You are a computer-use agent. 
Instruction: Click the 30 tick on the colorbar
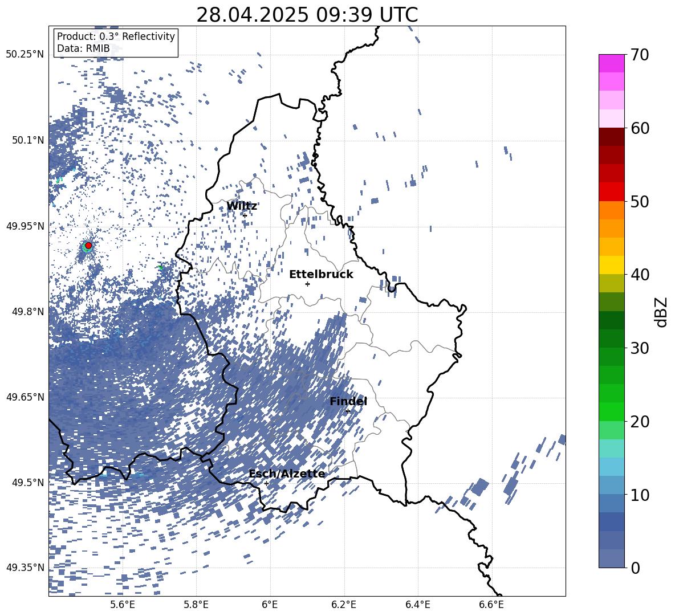[x=640, y=348]
